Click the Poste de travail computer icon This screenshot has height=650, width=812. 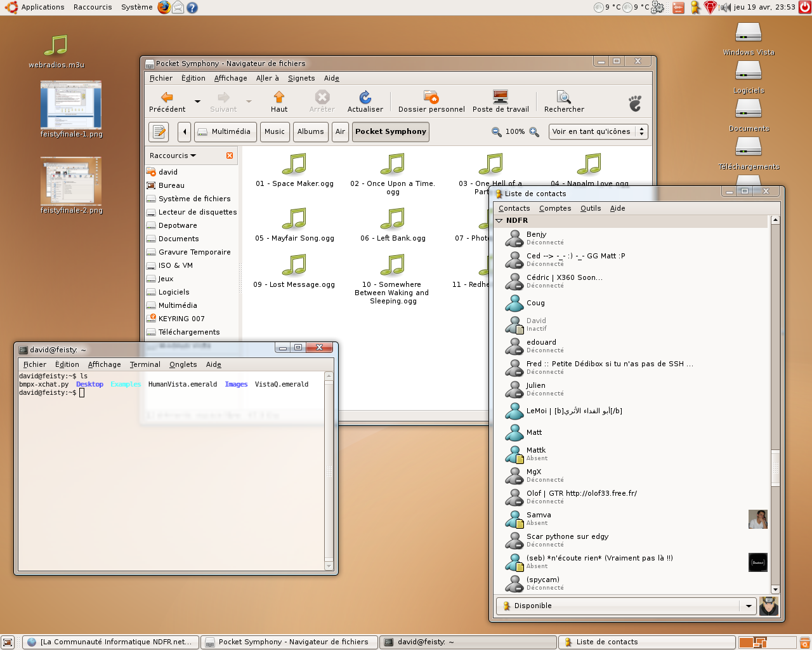coord(500,97)
